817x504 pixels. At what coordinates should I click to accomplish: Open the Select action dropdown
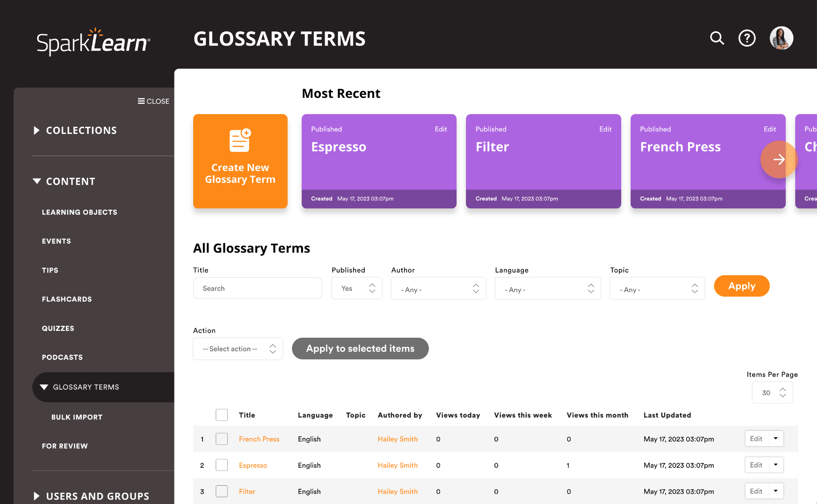coord(237,349)
